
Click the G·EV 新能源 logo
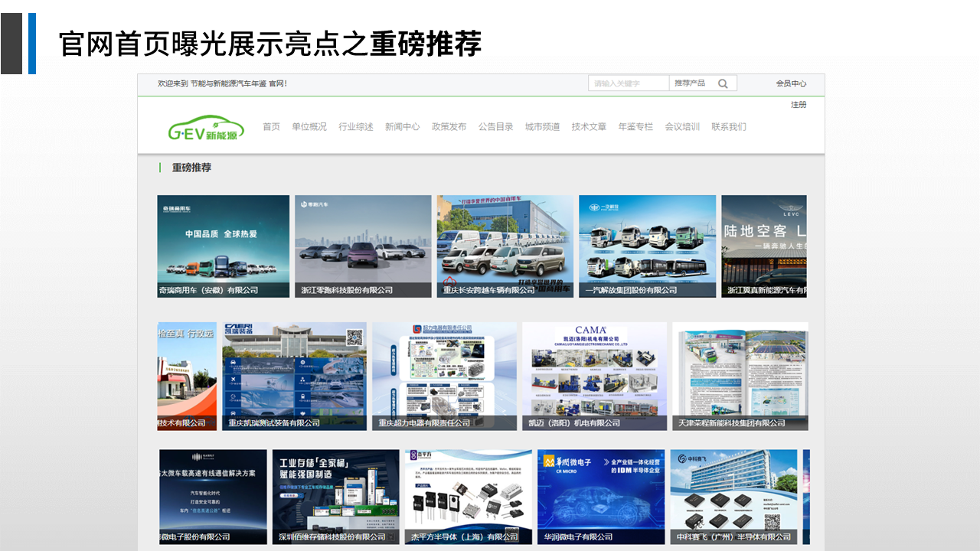(206, 129)
